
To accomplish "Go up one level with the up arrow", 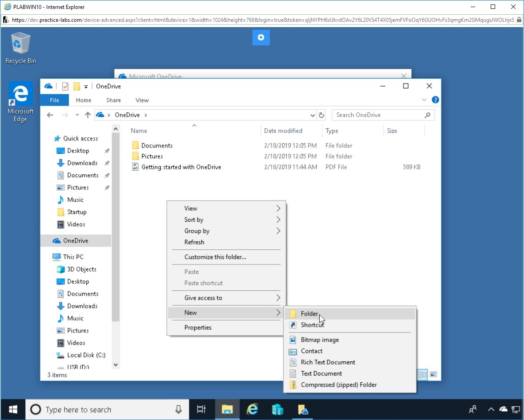I will tap(88, 115).
